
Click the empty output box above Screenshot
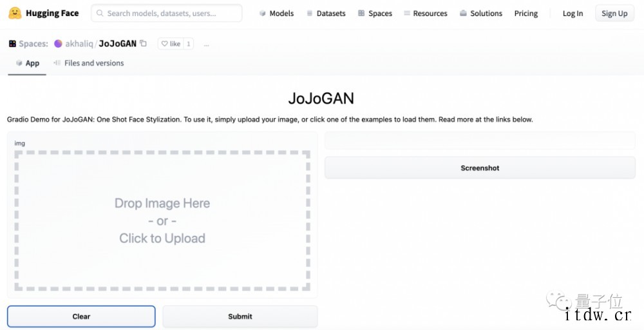(x=480, y=141)
